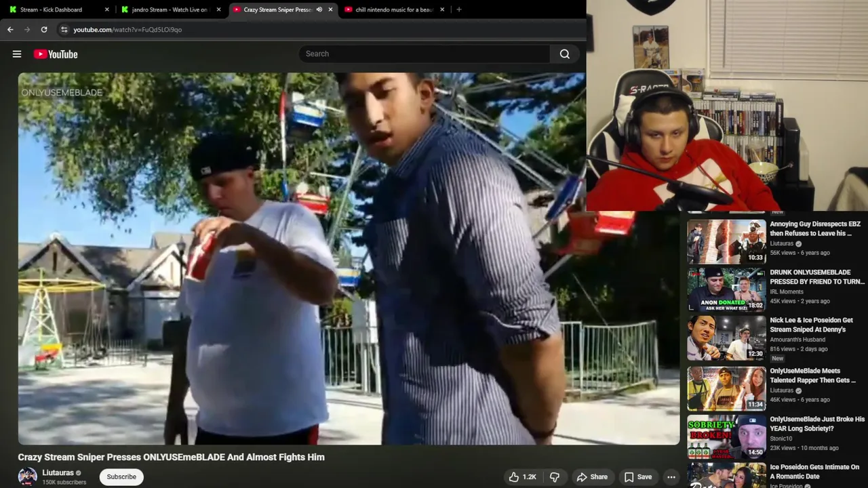Open title Nick Lee & Ice Poseidon Get Stream Sniped
868x488 pixels.
[812, 325]
